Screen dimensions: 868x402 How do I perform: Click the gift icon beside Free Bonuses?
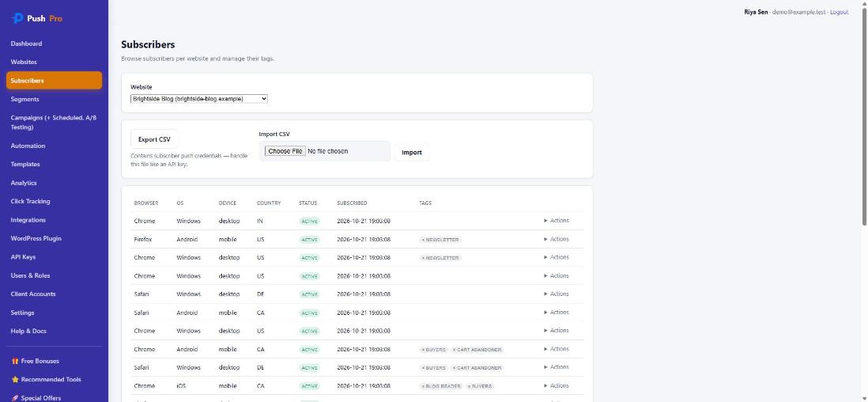coord(15,361)
